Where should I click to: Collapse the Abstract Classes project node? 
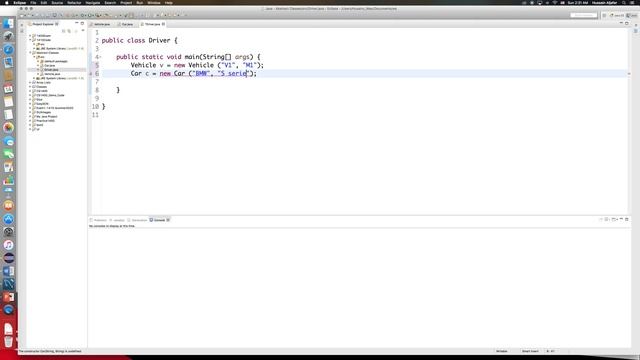click(30, 53)
